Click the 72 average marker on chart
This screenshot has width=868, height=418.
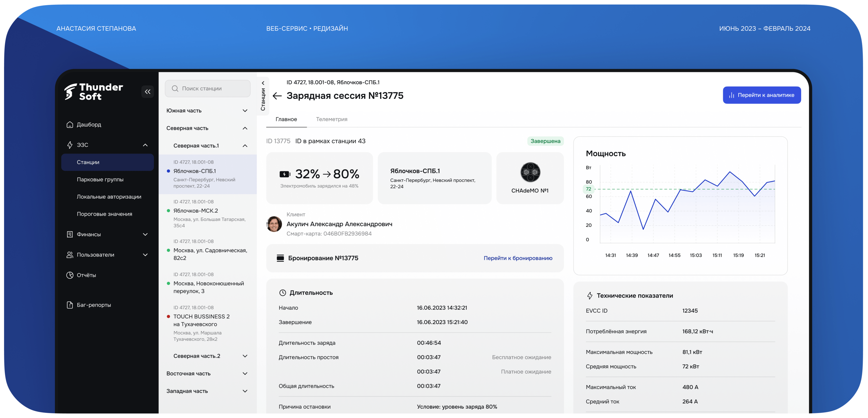point(588,189)
